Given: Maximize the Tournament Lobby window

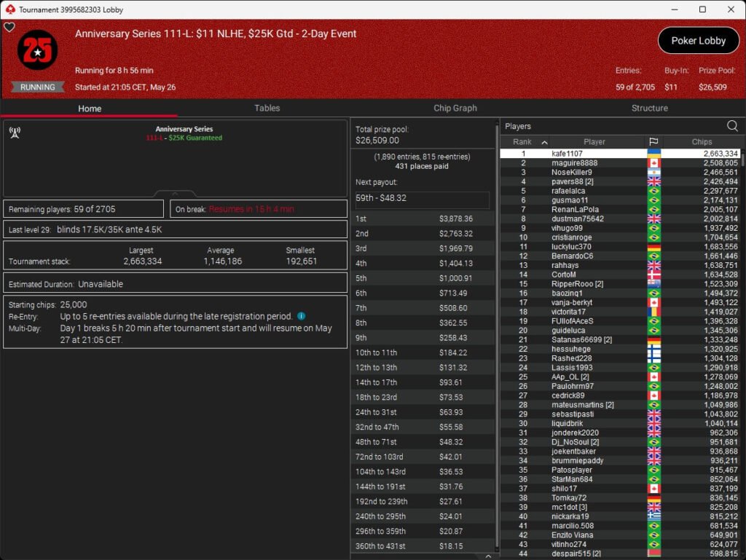Looking at the screenshot, I should [x=702, y=9].
